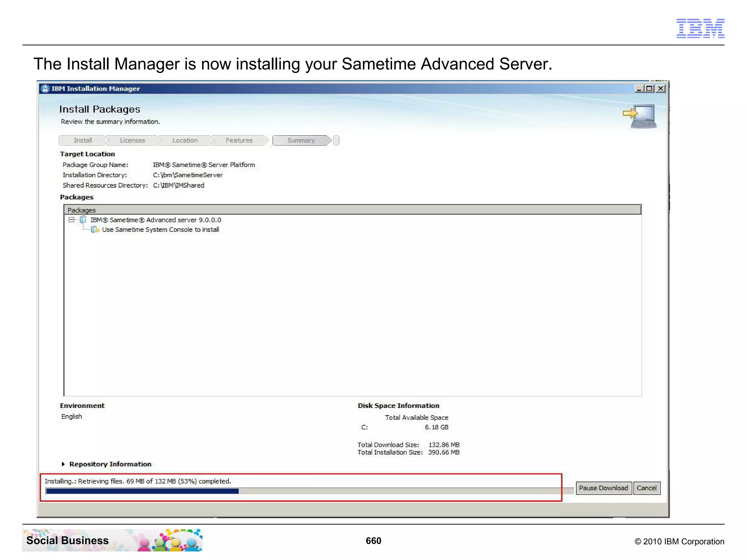Minimize the Installation Manager window
747x560 pixels.
[639, 89]
